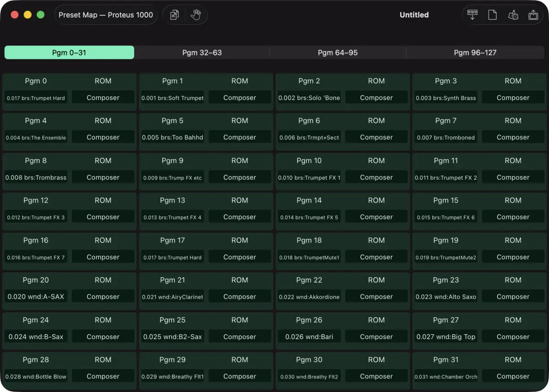
Task: Open the Composer dropdown for Pgm 31
Action: [x=513, y=376]
